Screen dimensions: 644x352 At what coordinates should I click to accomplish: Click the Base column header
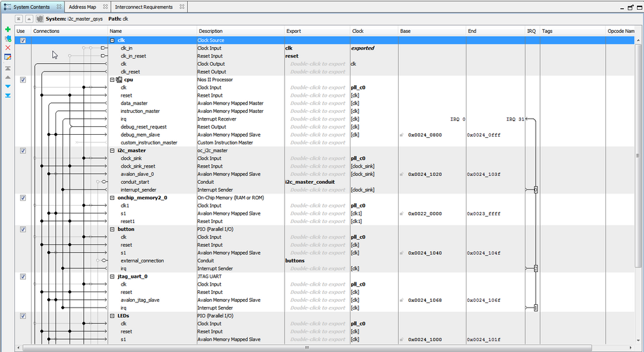(432, 31)
